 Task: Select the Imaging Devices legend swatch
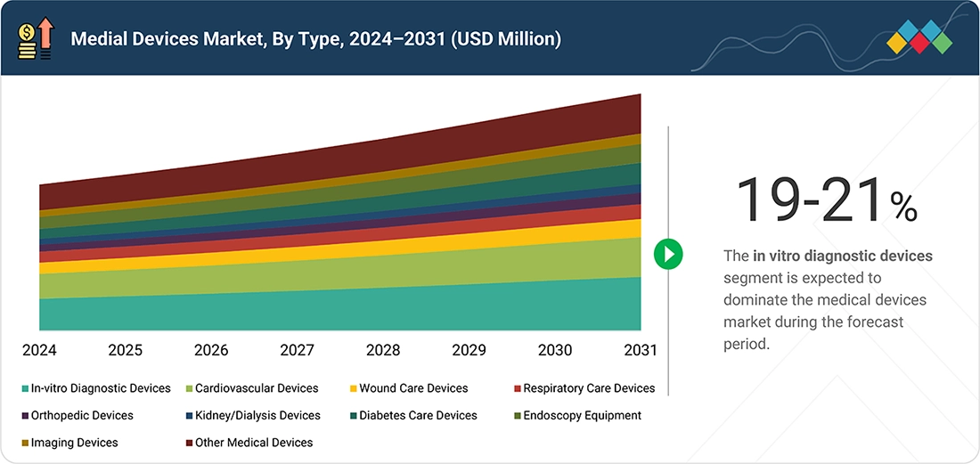25,443
